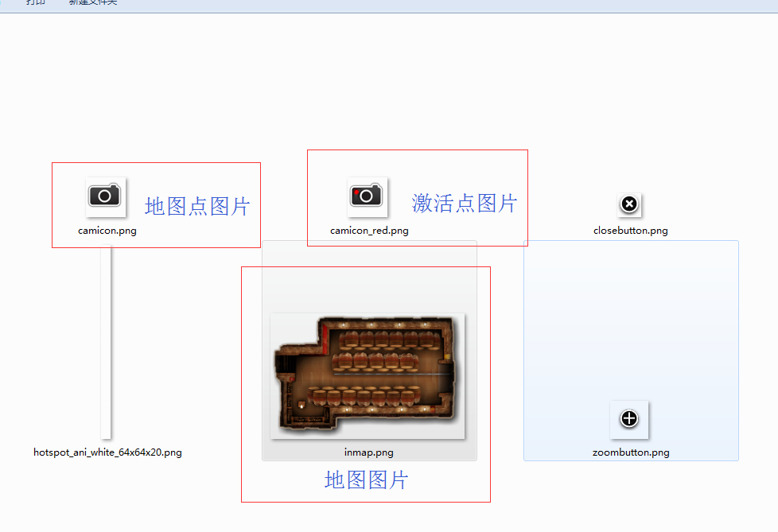The image size is (778, 532).
Task: Click the camicon.png file name
Action: coord(107,231)
